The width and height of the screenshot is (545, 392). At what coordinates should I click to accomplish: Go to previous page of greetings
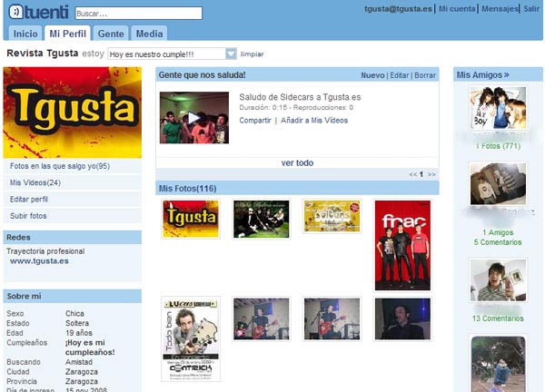pyautogui.click(x=412, y=173)
